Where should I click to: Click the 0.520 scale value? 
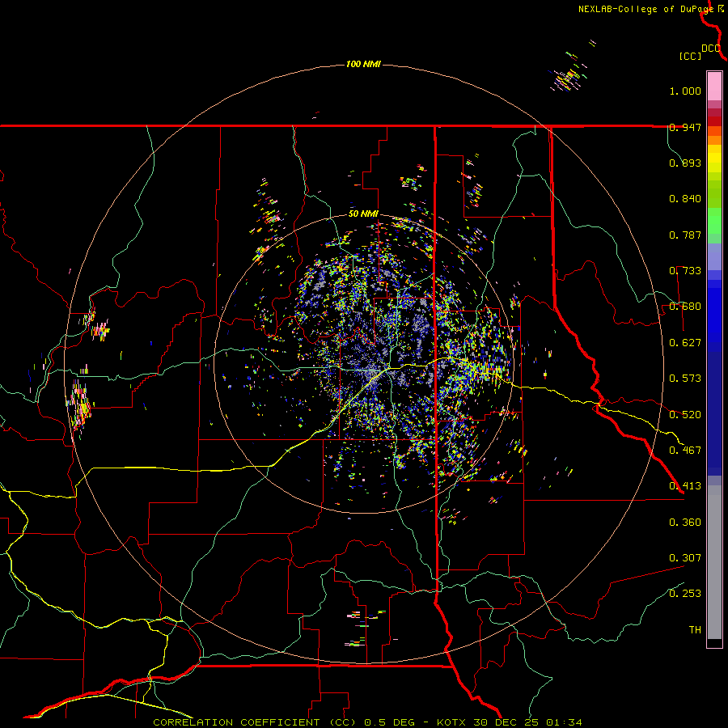[685, 415]
